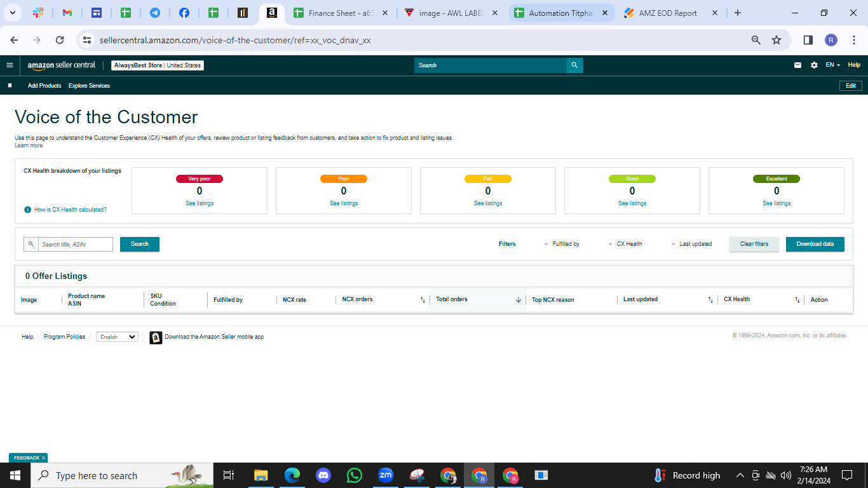
Task: Expand the EN language dropdown
Action: pyautogui.click(x=832, y=65)
